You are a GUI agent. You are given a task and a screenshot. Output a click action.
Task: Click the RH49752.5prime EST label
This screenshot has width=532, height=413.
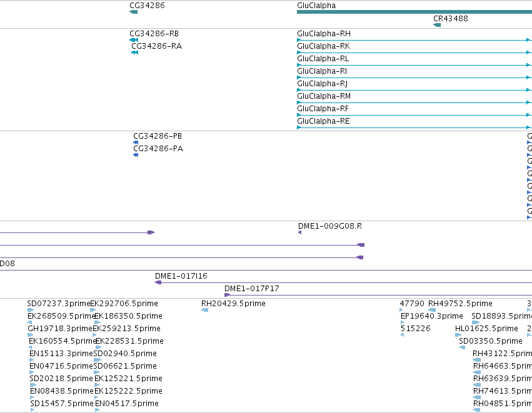[460, 304]
